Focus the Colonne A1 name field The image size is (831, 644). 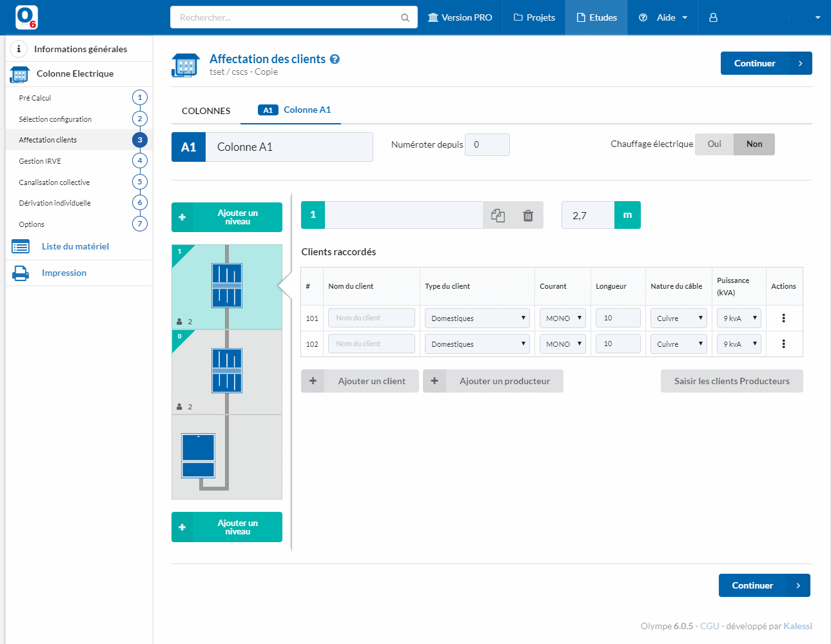point(289,147)
